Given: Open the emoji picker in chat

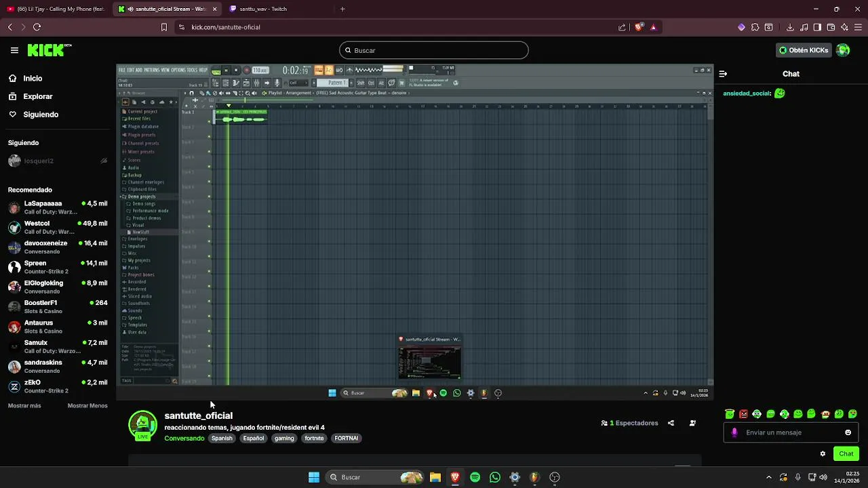Looking at the screenshot, I should [x=848, y=432].
